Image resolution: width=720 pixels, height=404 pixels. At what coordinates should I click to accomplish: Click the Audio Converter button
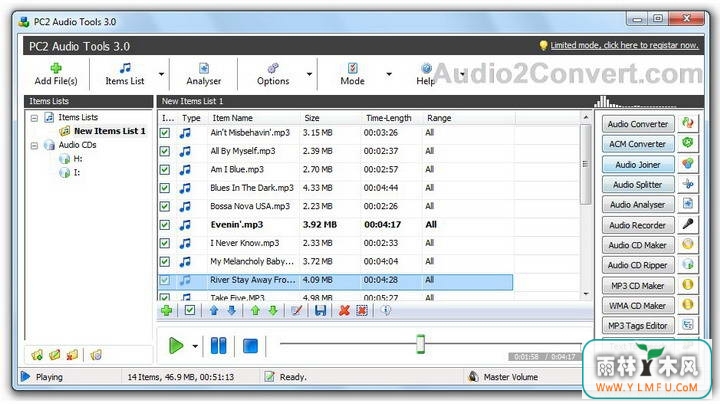click(x=638, y=124)
